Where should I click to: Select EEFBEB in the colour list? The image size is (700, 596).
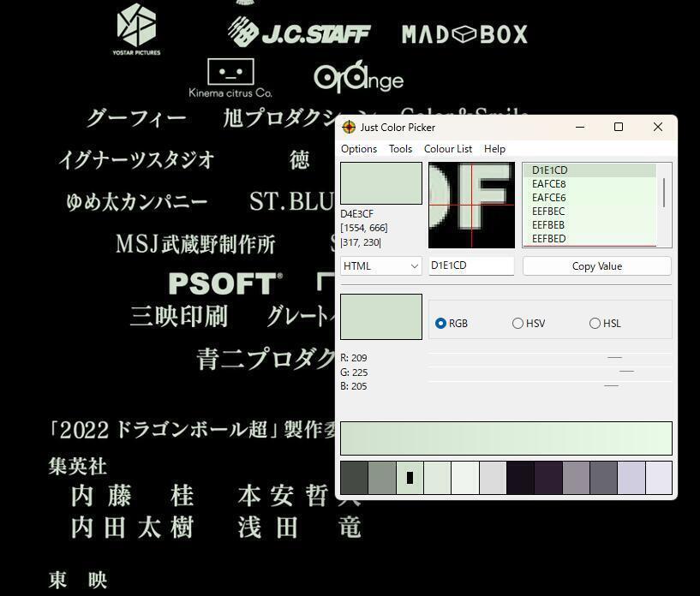pos(589,225)
